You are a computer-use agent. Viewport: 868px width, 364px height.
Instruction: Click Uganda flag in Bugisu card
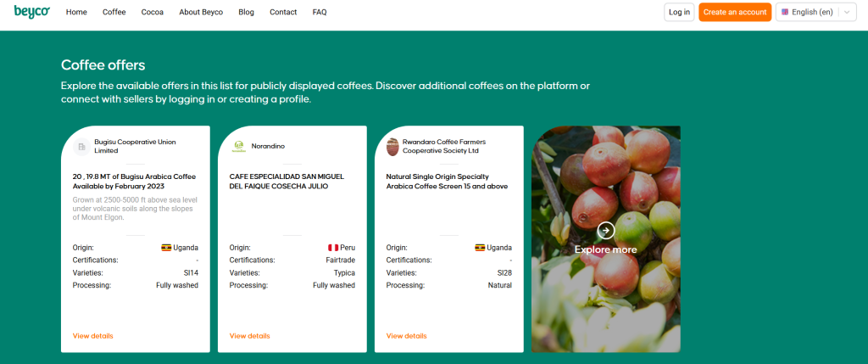pyautogui.click(x=166, y=248)
